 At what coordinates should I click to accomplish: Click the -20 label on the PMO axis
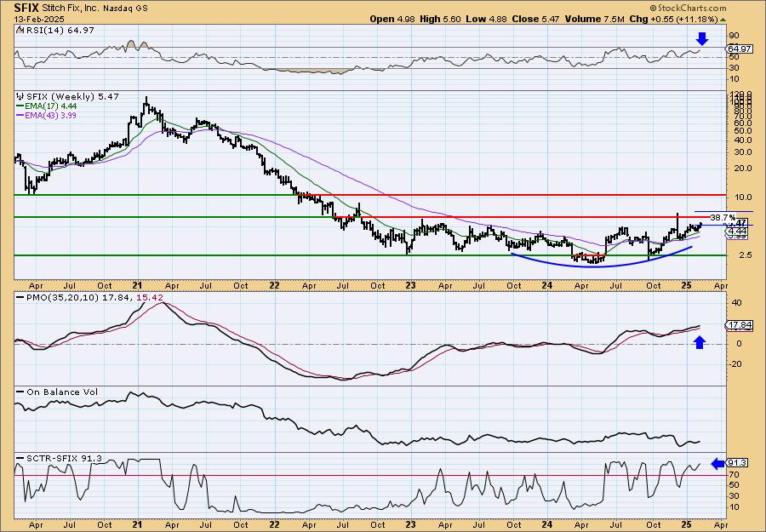[x=736, y=364]
